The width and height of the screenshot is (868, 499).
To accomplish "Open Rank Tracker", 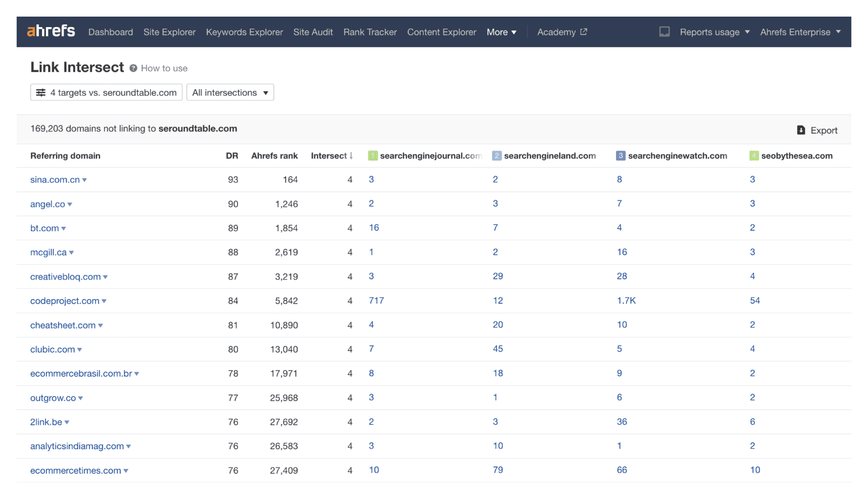I will pos(370,32).
